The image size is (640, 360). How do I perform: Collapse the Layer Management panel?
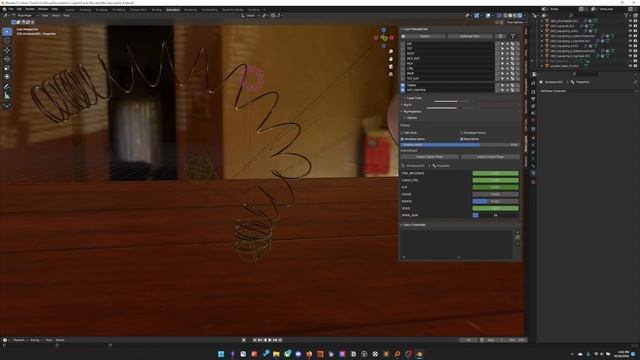click(x=402, y=29)
